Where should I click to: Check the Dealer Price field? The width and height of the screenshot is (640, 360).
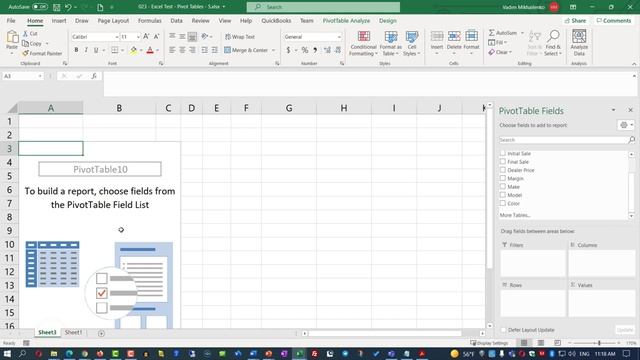[503, 170]
